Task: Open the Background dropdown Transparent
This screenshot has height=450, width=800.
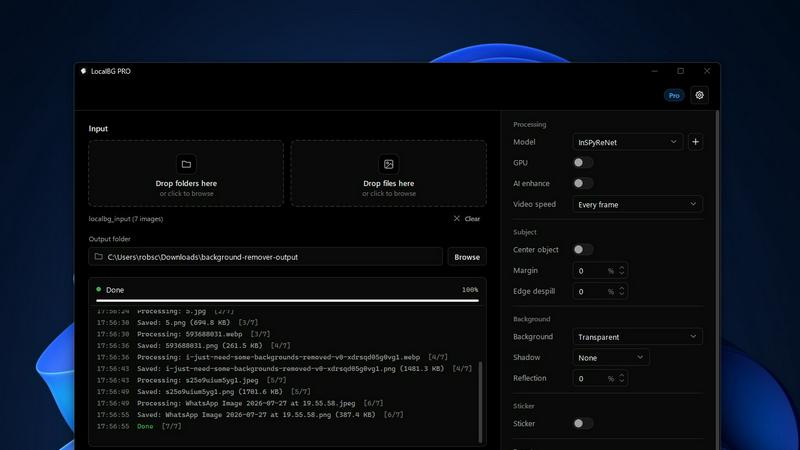Action: click(637, 337)
